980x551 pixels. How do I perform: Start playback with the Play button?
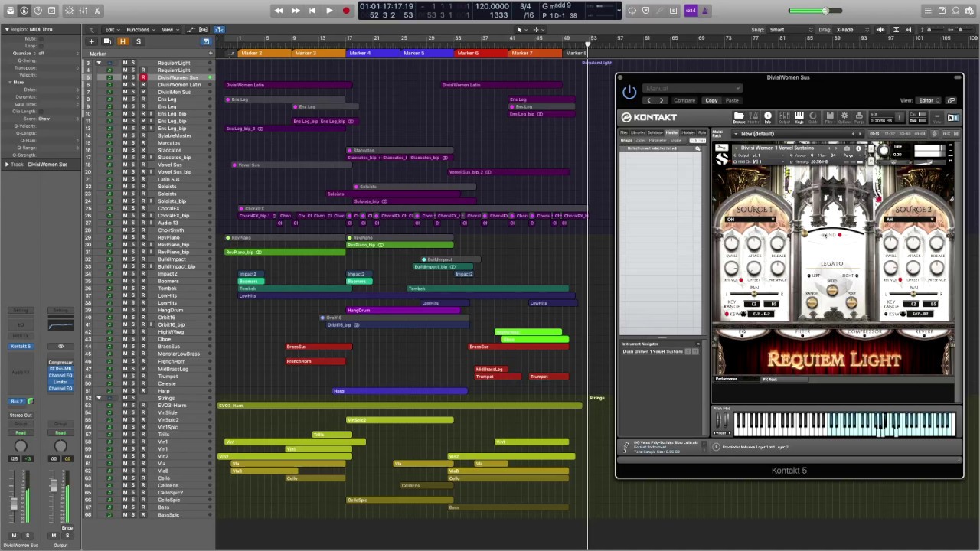329,11
